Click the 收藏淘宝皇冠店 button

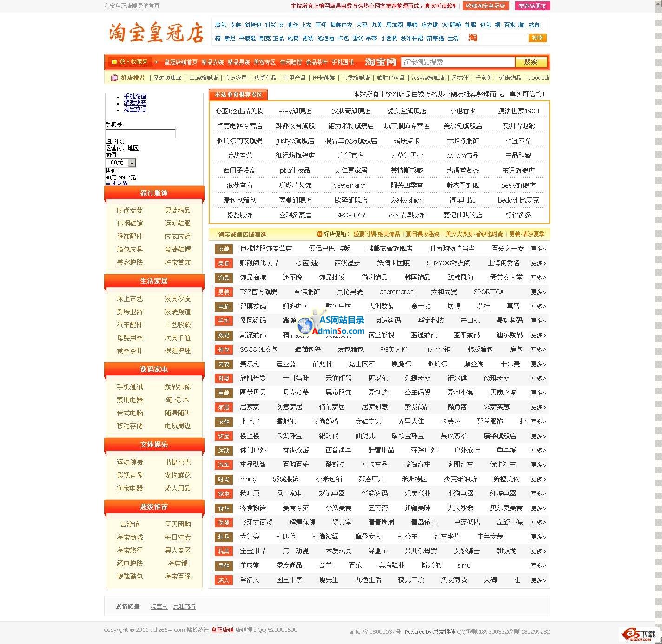(x=485, y=6)
